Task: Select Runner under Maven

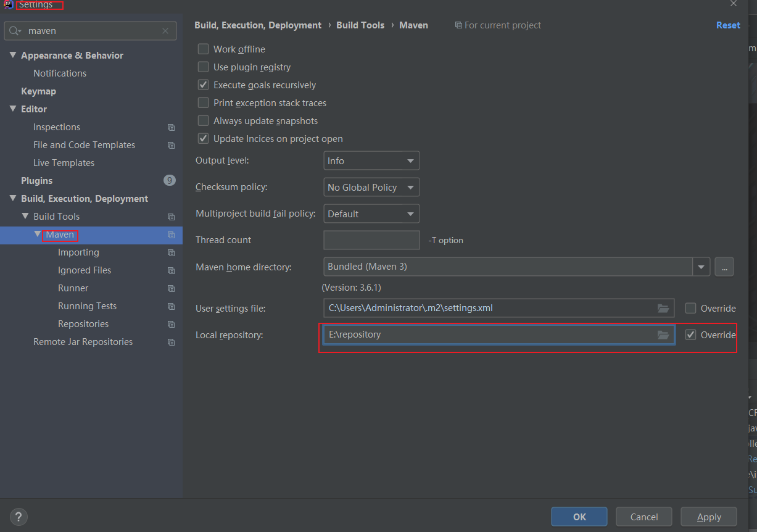Action: pos(73,288)
